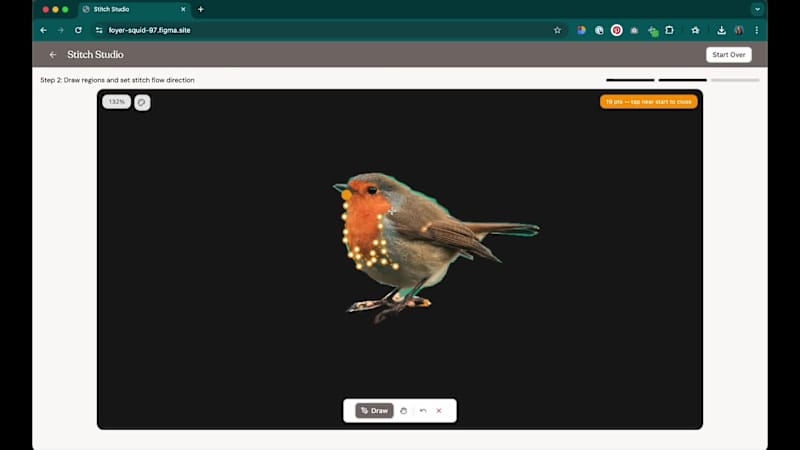800x450 pixels.
Task: Open the Chrome three-dot menu
Action: [757, 30]
